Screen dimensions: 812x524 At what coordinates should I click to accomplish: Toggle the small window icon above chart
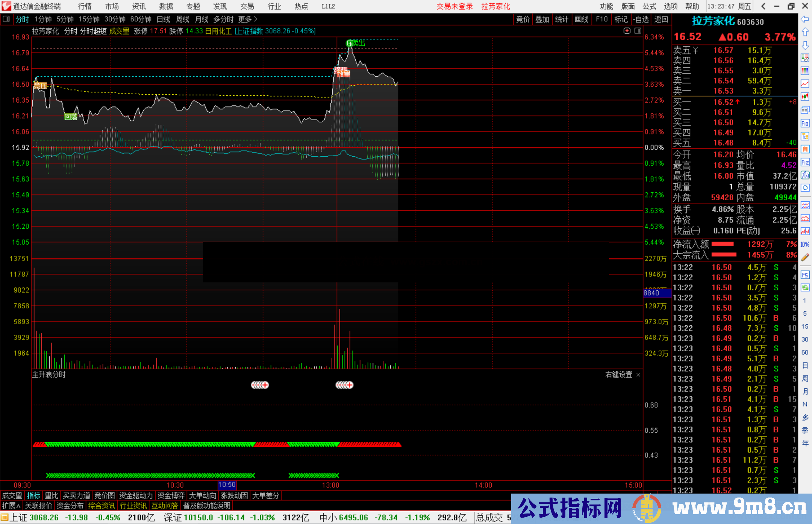pyautogui.click(x=638, y=31)
